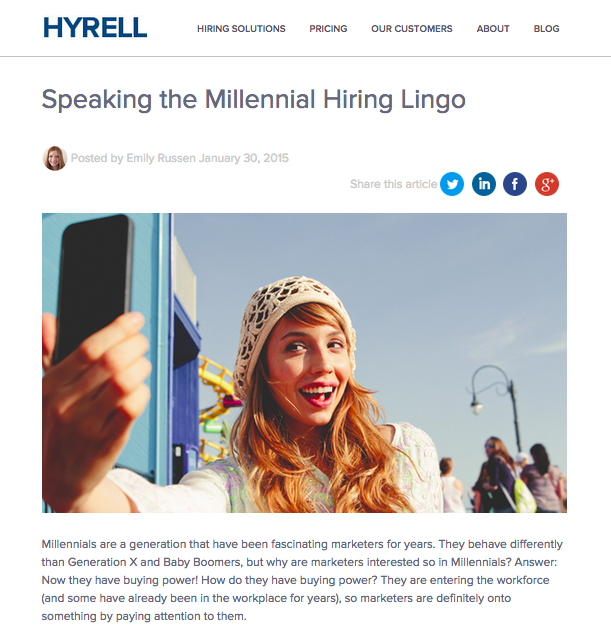Click the HYRELL logo

coord(95,28)
